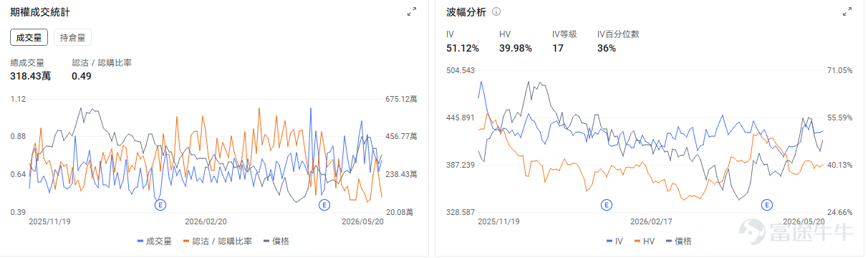Expand the 波幅分析 panel to fullscreen
The width and height of the screenshot is (868, 258).
848,11
